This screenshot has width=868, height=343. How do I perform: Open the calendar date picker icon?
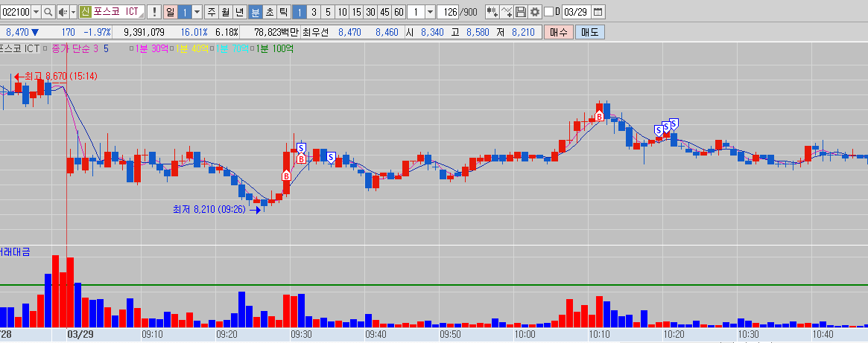(x=598, y=12)
